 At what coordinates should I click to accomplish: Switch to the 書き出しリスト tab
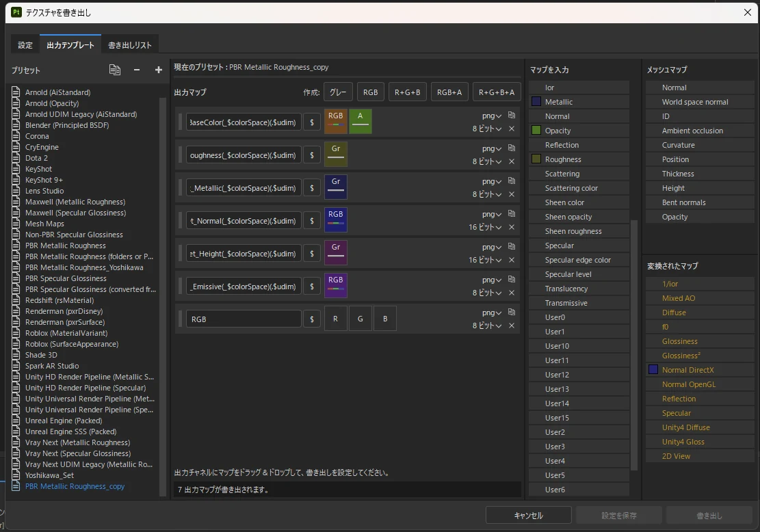(x=130, y=45)
